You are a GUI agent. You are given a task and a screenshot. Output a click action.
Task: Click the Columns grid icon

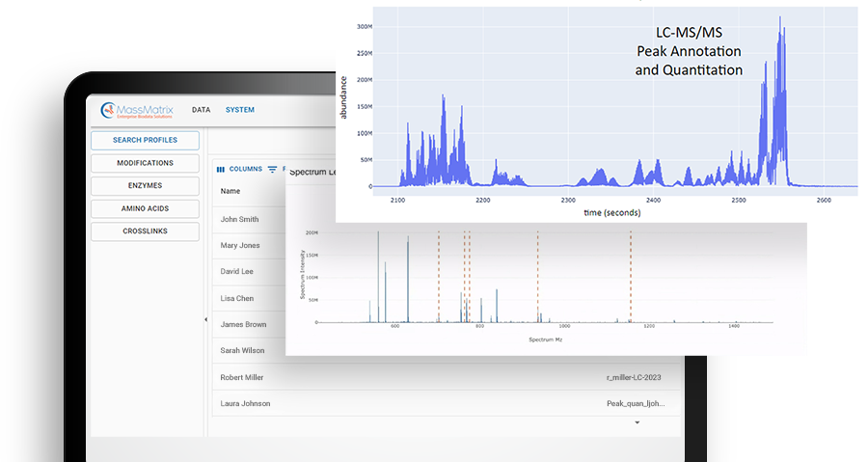(220, 169)
